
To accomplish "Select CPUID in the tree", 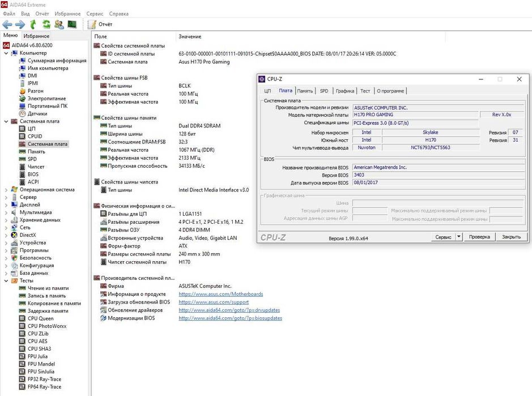I will [35, 136].
